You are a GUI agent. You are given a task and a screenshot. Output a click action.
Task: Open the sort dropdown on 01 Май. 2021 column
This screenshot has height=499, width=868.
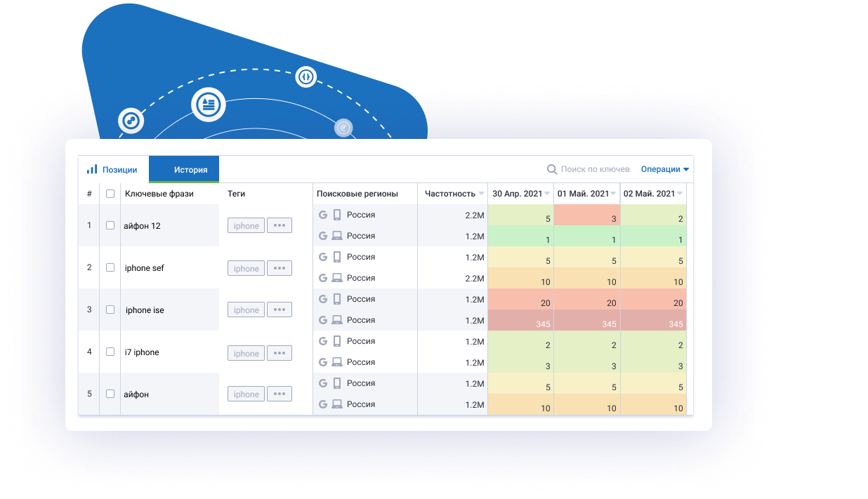(x=614, y=194)
